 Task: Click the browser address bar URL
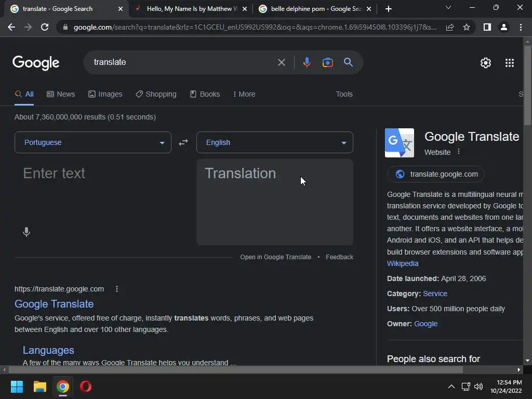(255, 27)
